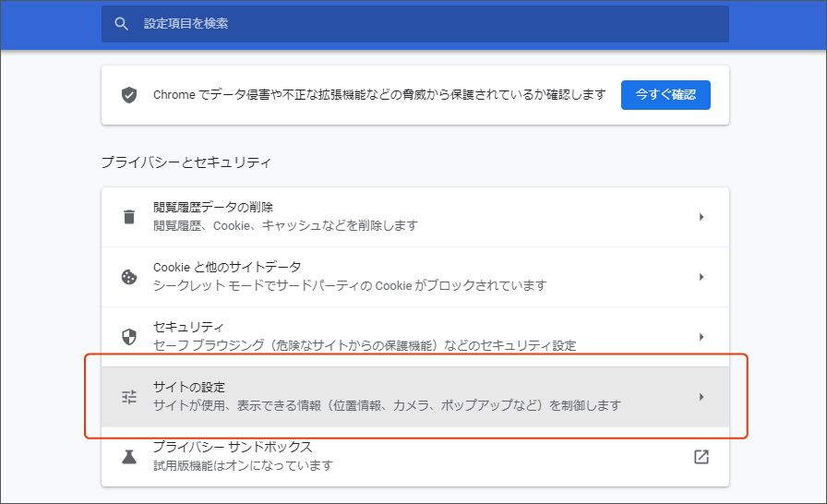Viewport: 827px width, 504px height.
Task: Click the cookie icon
Action: (x=129, y=277)
